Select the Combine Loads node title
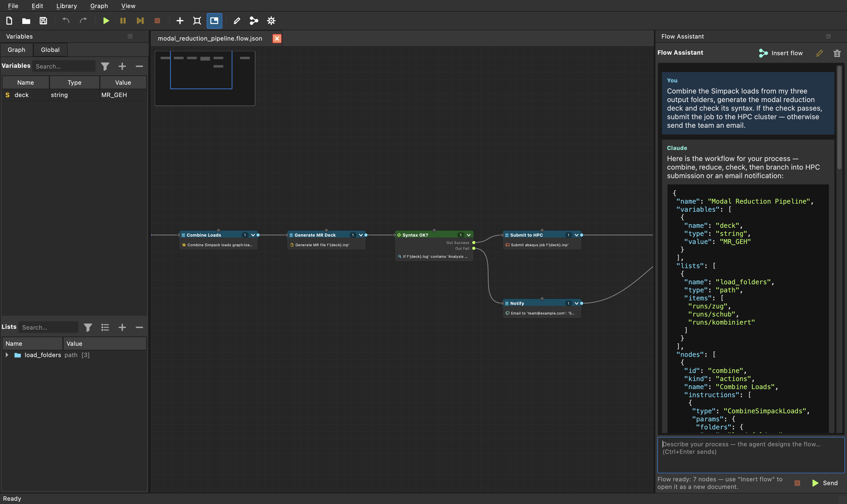Viewport: 847px width, 504px height. 204,235
